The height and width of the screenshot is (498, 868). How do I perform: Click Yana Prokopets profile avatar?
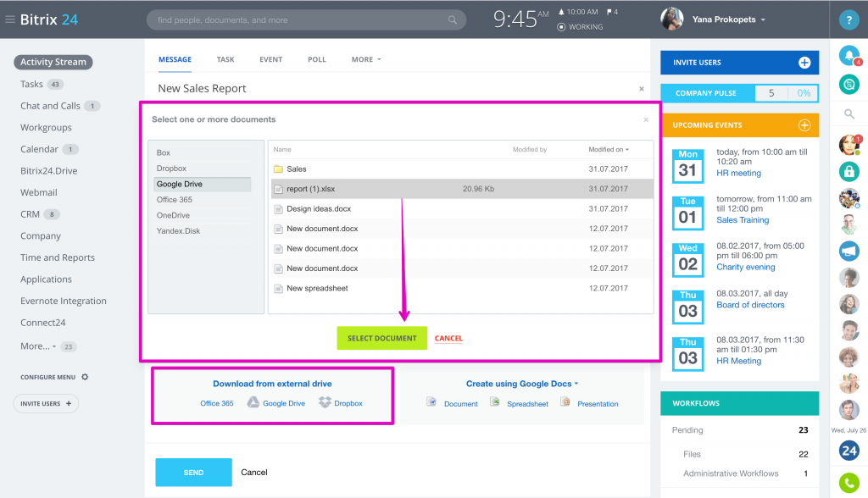click(672, 19)
